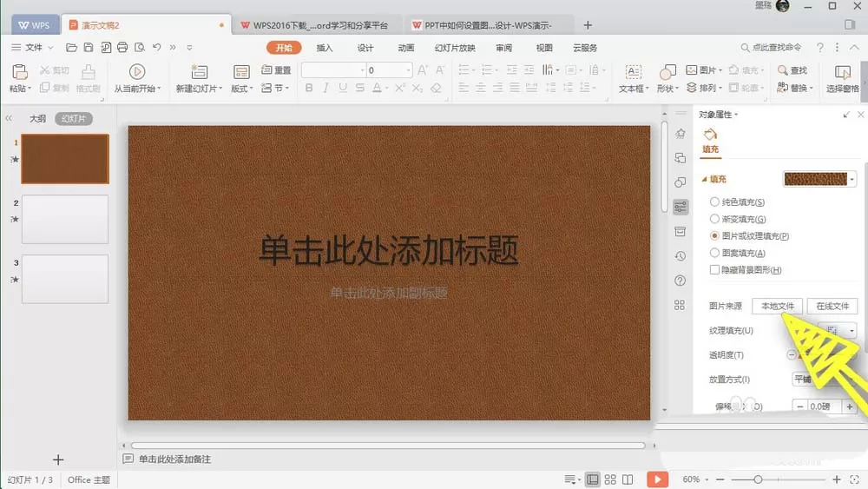The image size is (868, 489).
Task: Select the gradient fill radio option
Action: [x=714, y=219]
